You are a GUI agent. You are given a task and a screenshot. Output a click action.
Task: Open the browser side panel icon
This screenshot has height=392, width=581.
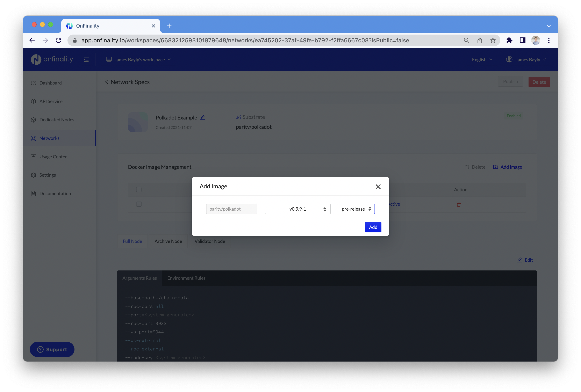[x=522, y=40]
